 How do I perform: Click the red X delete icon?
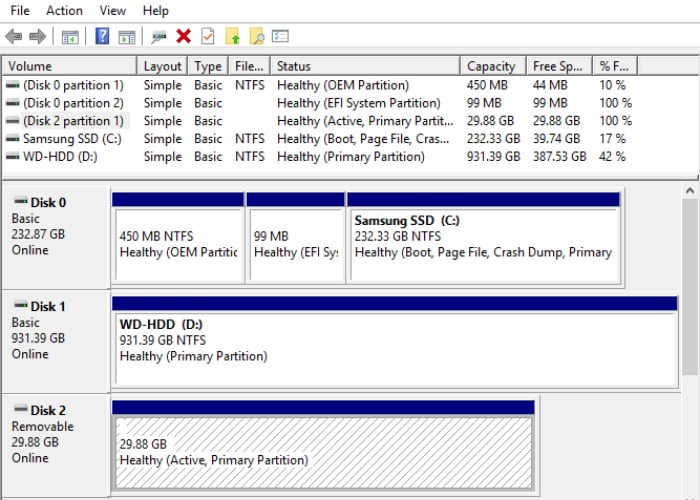coord(183,36)
